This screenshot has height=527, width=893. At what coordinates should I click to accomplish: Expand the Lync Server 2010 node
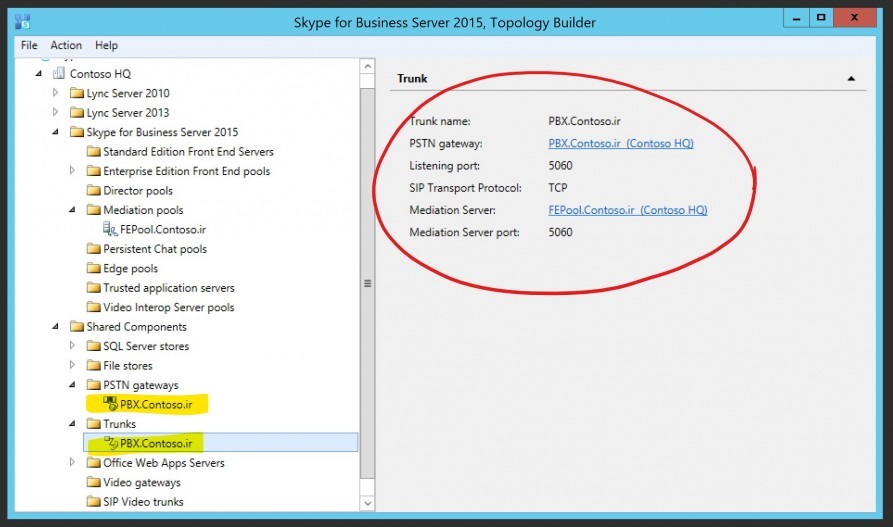[x=55, y=92]
